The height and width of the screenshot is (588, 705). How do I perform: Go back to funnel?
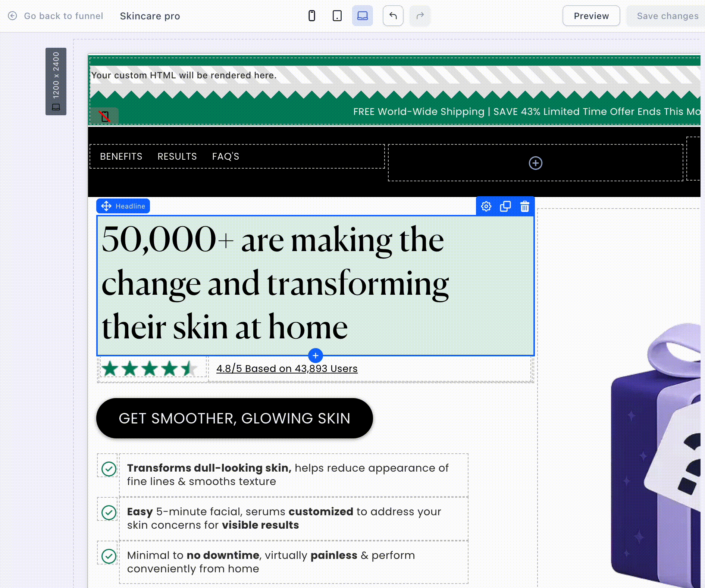click(x=56, y=16)
